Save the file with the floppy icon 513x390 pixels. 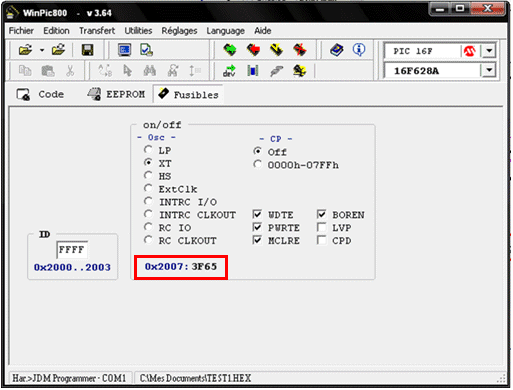pos(88,50)
